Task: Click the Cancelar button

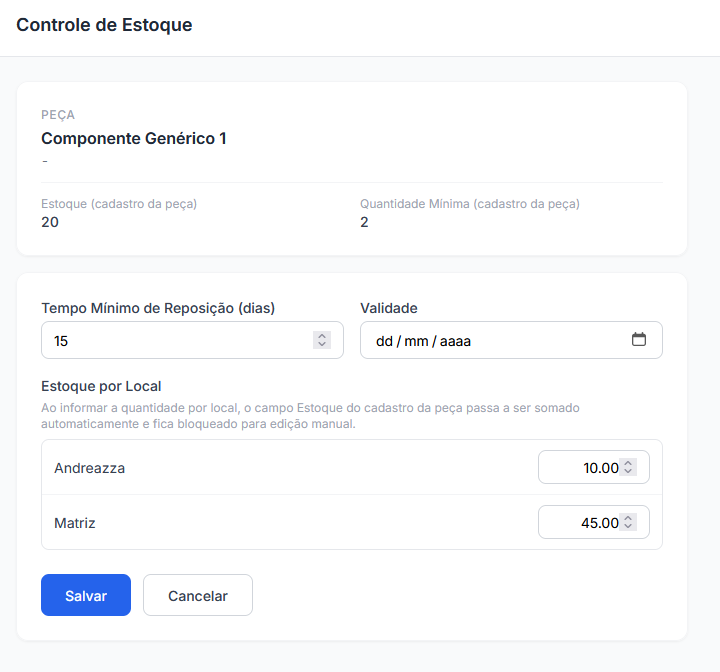Action: tap(198, 595)
